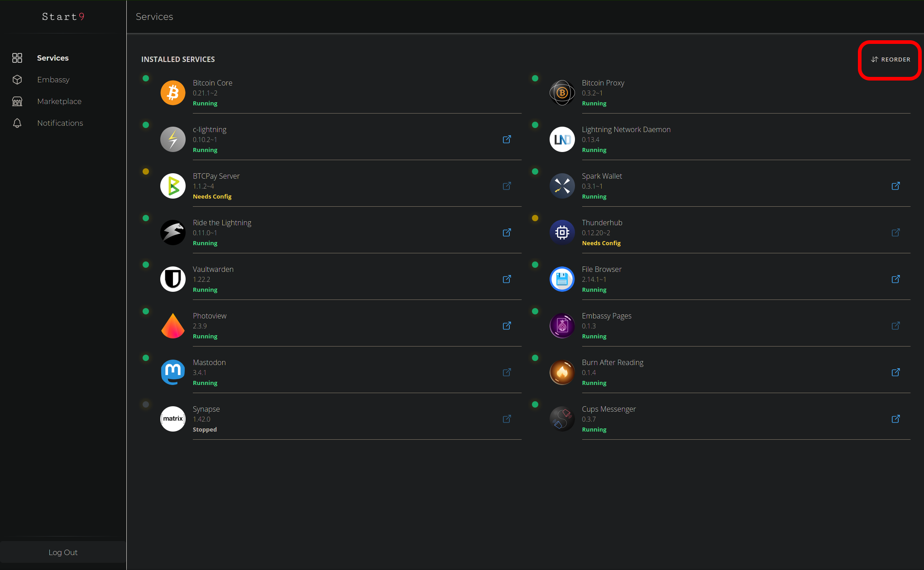Click the Synapse matrix logo
924x570 pixels.
coord(173,419)
